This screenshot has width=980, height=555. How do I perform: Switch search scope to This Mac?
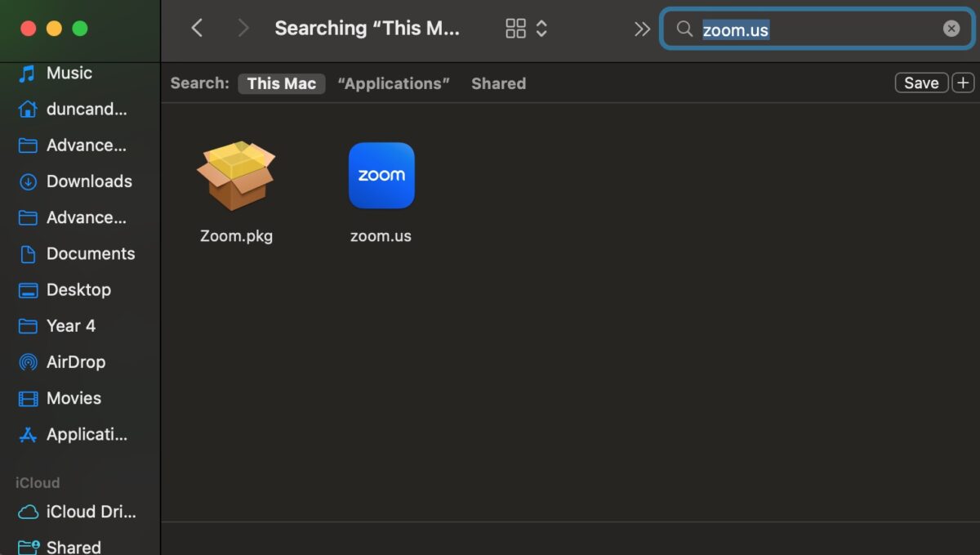tap(281, 83)
